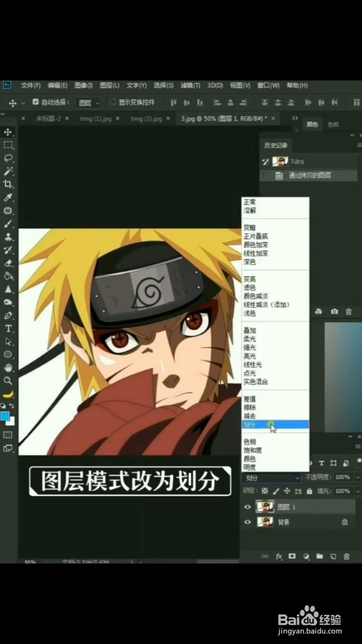Click the 填充 100% field
Viewport: 362px width, 644px height.
point(343,491)
